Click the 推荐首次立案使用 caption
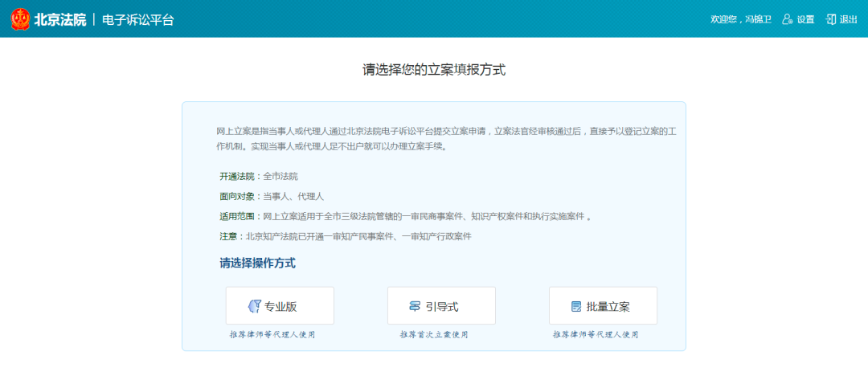The image size is (868, 380). pyautogui.click(x=434, y=334)
